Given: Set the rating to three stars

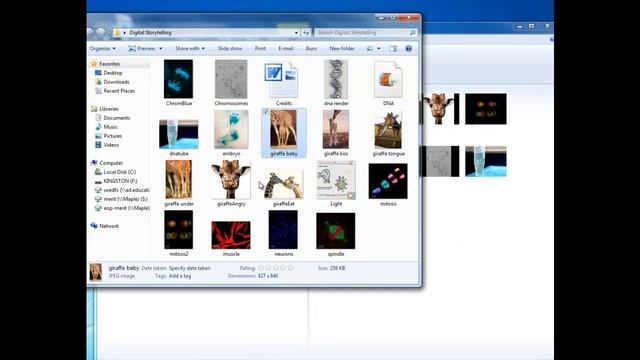Looking at the screenshot, I should (276, 268).
